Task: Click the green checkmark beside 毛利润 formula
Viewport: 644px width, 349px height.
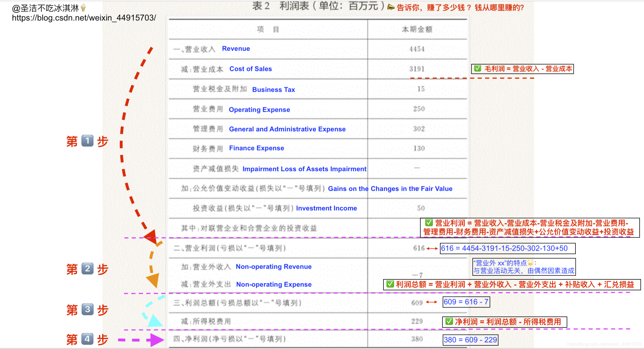Action: pos(477,68)
